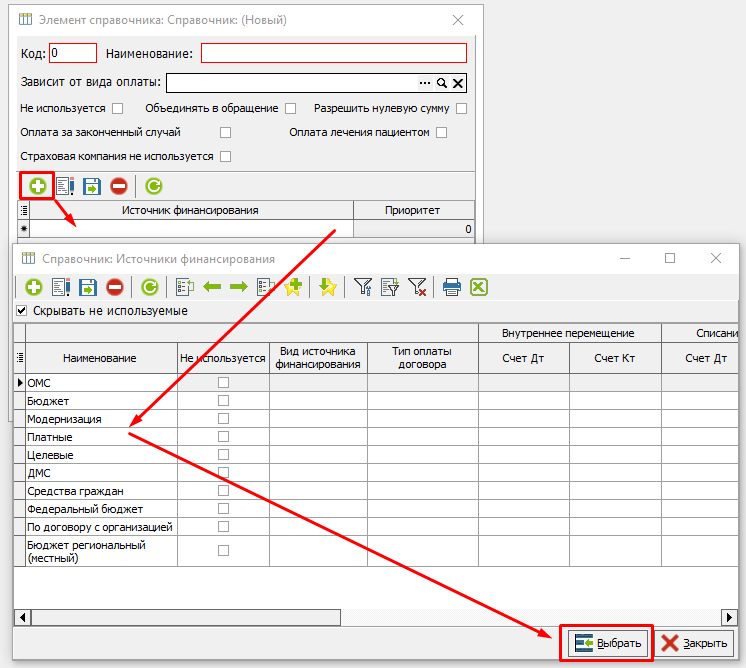Click the green refresh icon in the sources window

tap(150, 287)
